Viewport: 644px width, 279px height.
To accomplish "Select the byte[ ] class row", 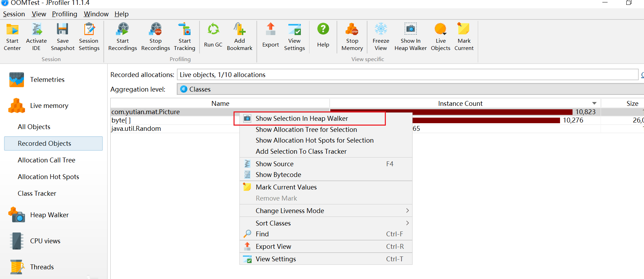I will click(121, 120).
